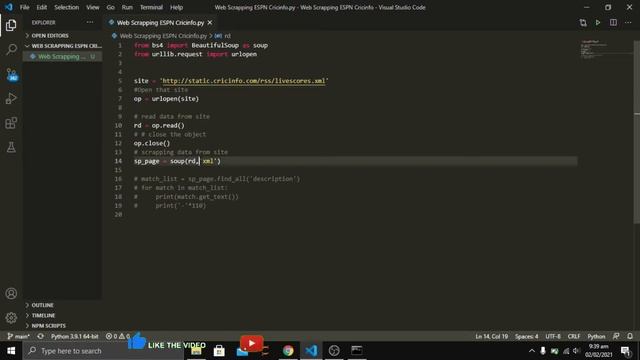Open the cricinfo livescores.xml URL link
Screen dimensions: 640x360
244,81
